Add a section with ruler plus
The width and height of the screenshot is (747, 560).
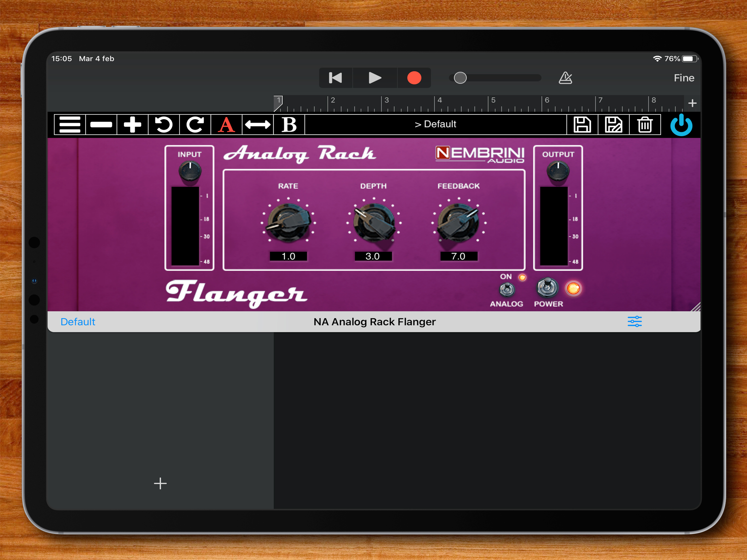pyautogui.click(x=692, y=103)
